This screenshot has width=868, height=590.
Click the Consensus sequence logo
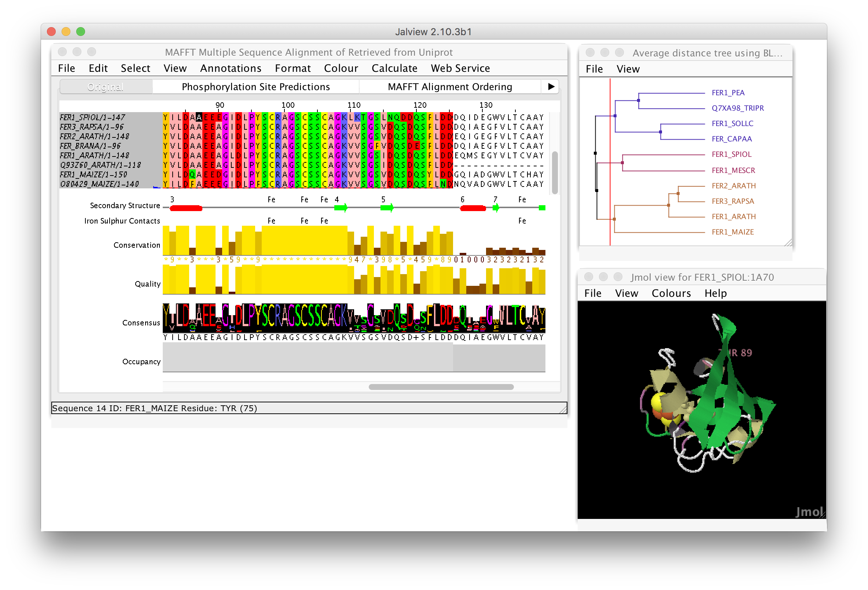pos(354,318)
